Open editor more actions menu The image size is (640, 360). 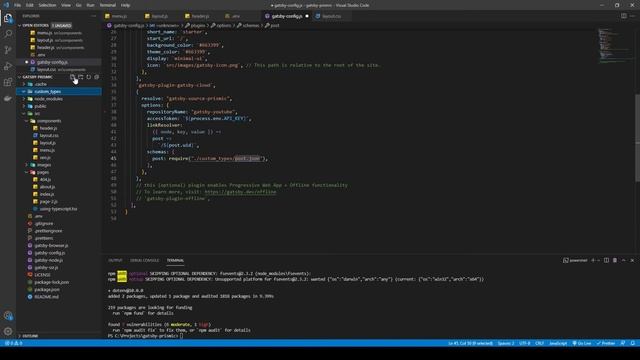click(632, 16)
